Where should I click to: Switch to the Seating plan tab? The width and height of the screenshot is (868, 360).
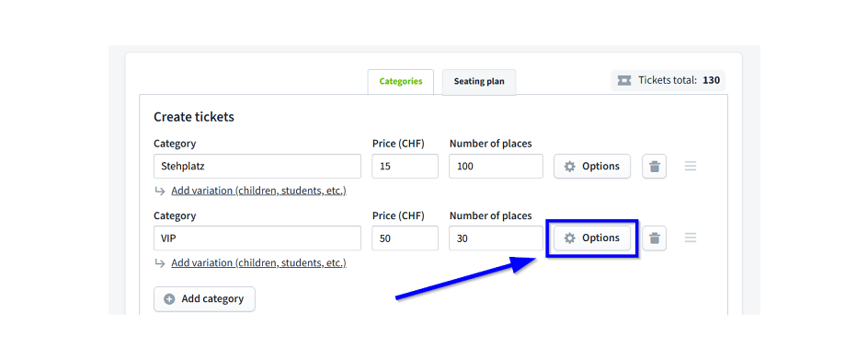[479, 82]
